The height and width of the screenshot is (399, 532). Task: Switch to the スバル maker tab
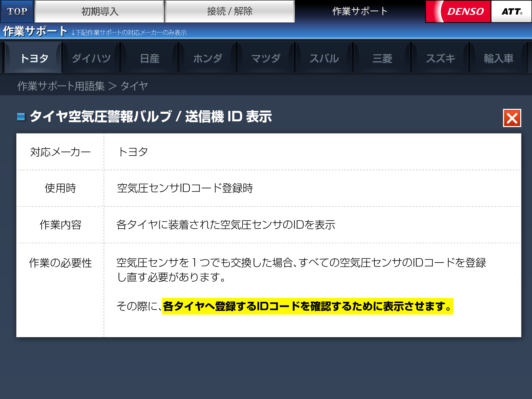tap(324, 58)
